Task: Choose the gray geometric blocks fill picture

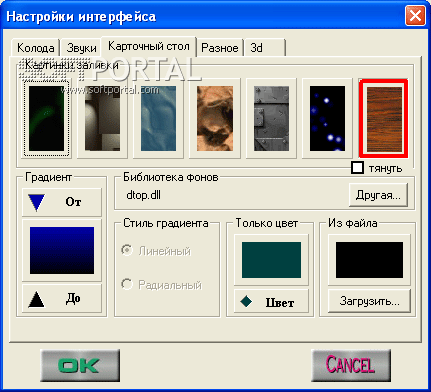Action: point(102,118)
